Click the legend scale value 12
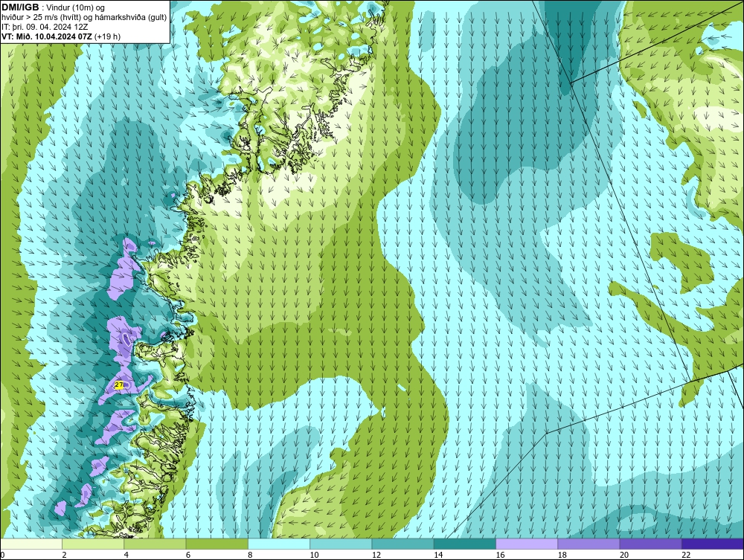The width and height of the screenshot is (744, 560). click(x=376, y=556)
